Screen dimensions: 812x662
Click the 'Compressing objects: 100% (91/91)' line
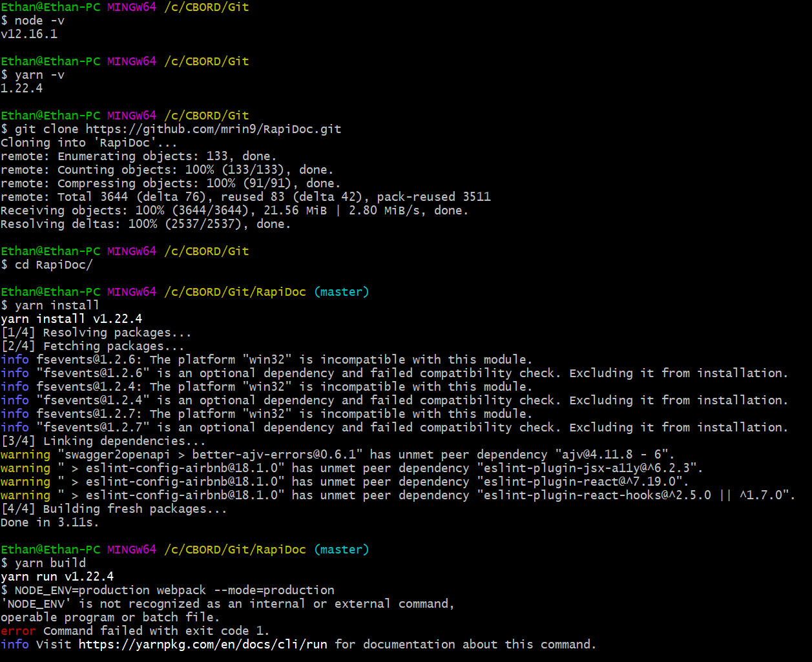tap(171, 183)
